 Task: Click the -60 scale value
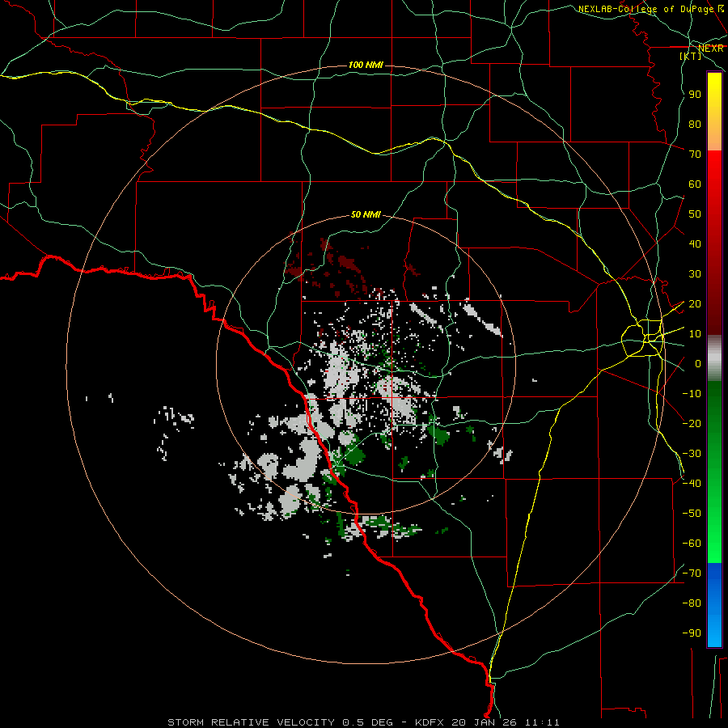coord(692,544)
